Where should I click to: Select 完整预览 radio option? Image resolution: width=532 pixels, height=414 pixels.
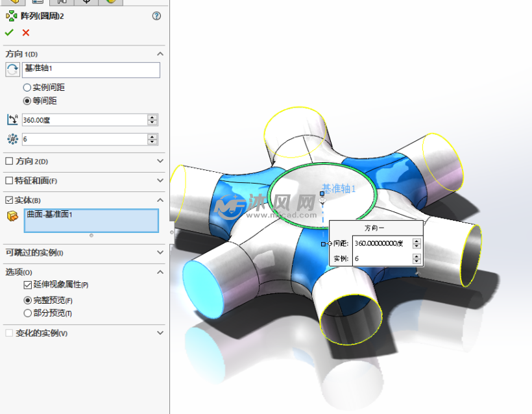(x=27, y=300)
